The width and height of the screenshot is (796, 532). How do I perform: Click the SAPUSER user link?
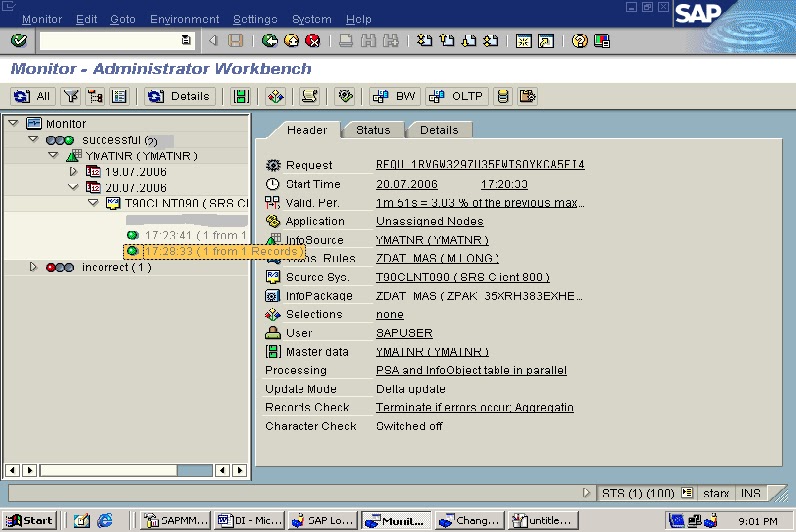point(404,333)
